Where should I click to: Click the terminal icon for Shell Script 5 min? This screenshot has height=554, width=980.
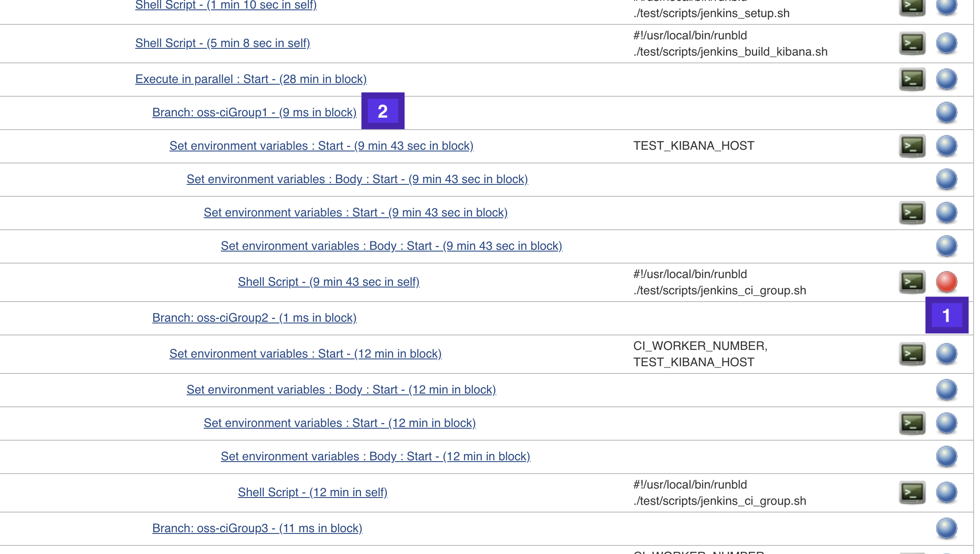(912, 42)
